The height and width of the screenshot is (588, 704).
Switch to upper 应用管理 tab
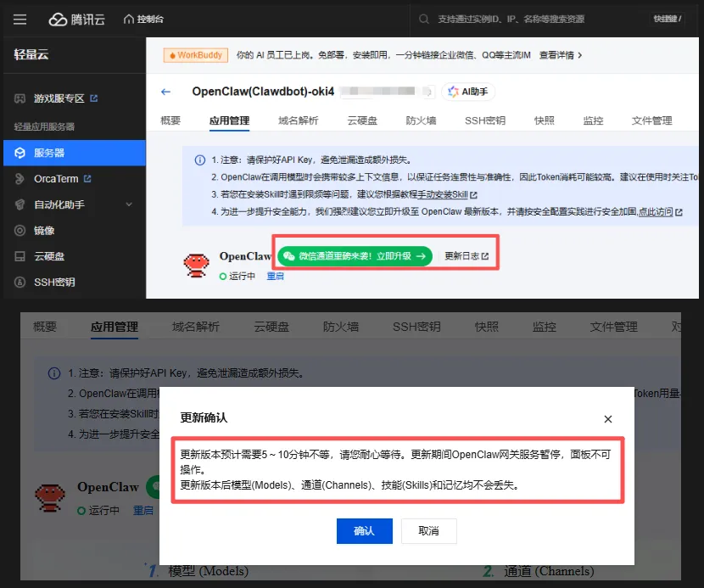[229, 120]
